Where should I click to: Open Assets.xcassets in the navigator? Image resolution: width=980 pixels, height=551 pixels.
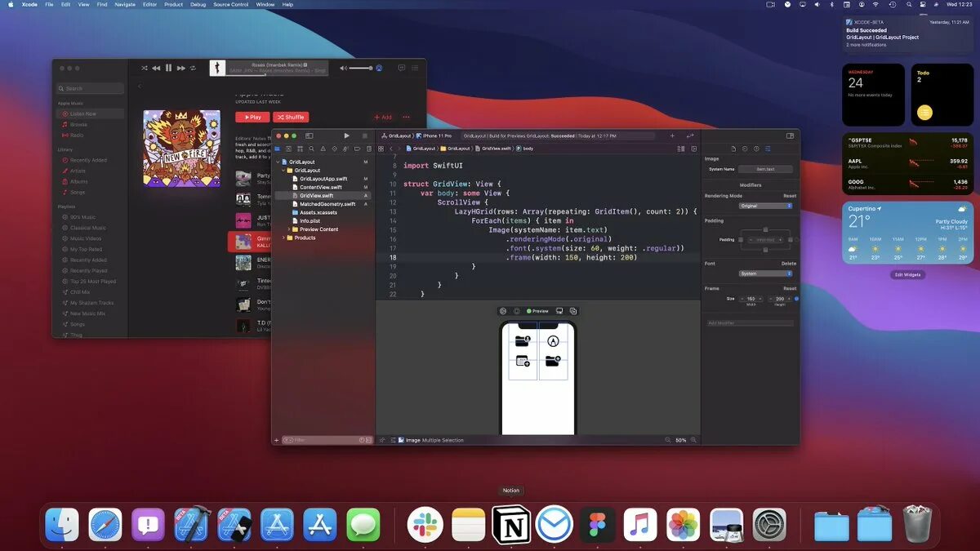(x=318, y=212)
